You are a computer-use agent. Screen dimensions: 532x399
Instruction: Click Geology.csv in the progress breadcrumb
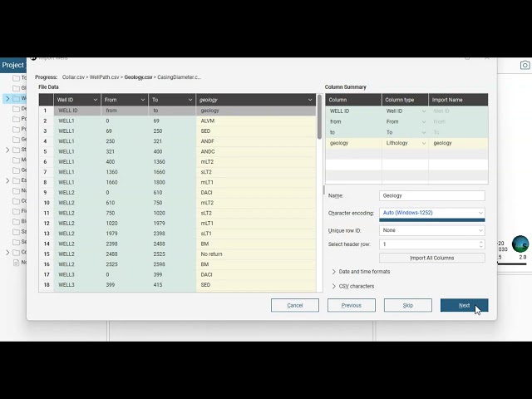[138, 77]
